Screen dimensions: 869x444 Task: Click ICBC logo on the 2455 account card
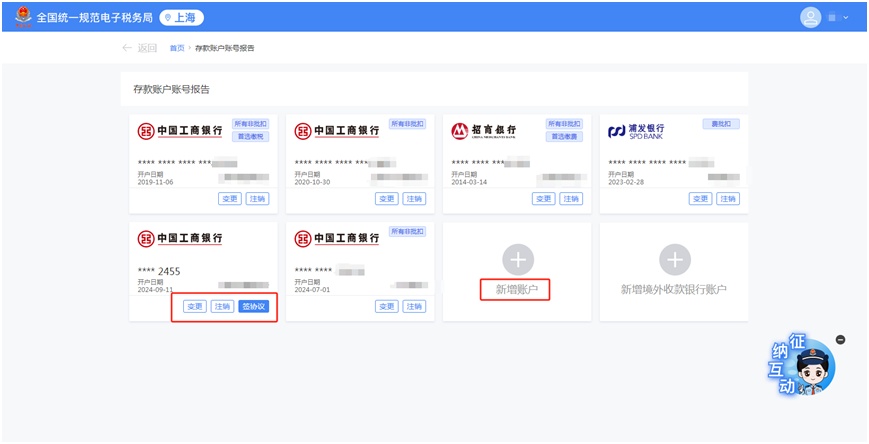click(180, 239)
